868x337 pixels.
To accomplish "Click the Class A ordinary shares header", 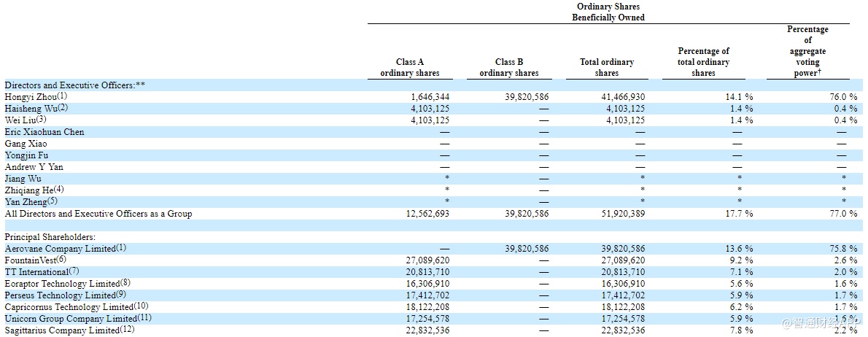I will coord(410,68).
